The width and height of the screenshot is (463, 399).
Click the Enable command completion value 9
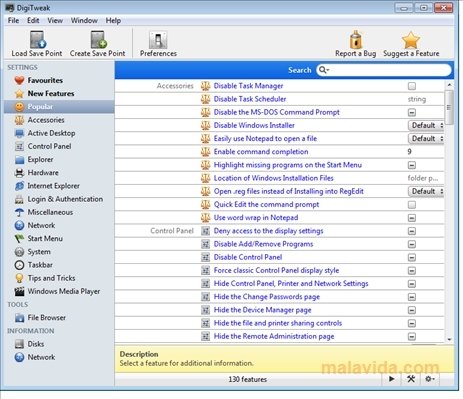click(409, 152)
